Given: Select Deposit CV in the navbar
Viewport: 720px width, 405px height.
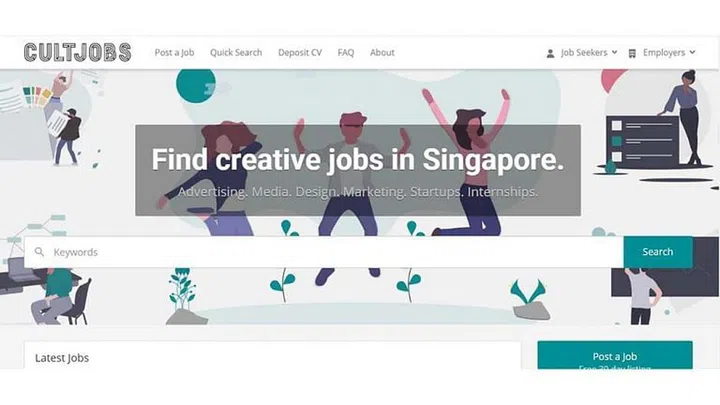Looking at the screenshot, I should [x=300, y=52].
